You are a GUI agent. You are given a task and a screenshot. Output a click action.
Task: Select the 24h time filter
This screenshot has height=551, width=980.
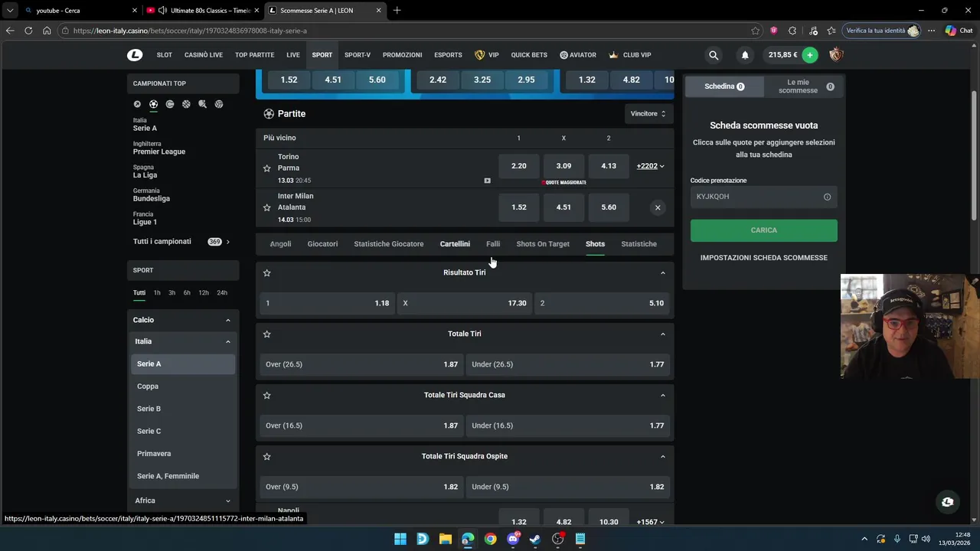[222, 292]
